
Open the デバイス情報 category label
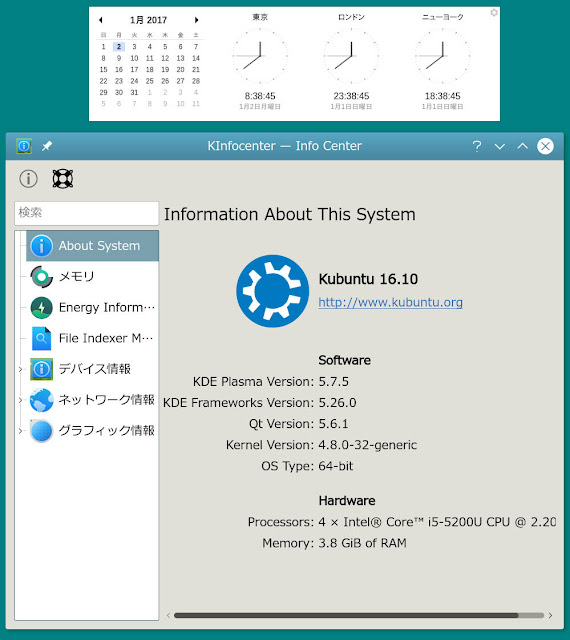pos(95,369)
